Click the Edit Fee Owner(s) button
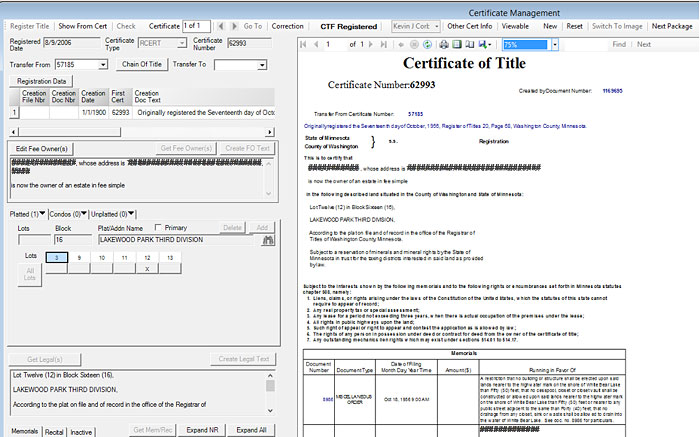The width and height of the screenshot is (700, 437). (42, 149)
